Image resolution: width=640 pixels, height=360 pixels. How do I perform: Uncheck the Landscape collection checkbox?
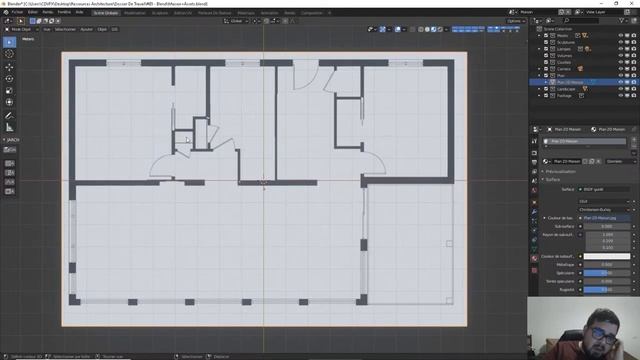(x=546, y=89)
